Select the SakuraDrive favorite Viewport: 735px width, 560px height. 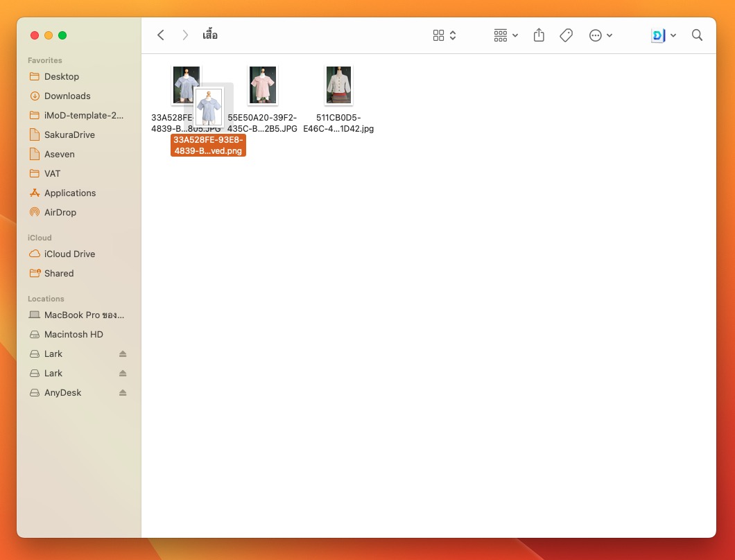(x=69, y=135)
